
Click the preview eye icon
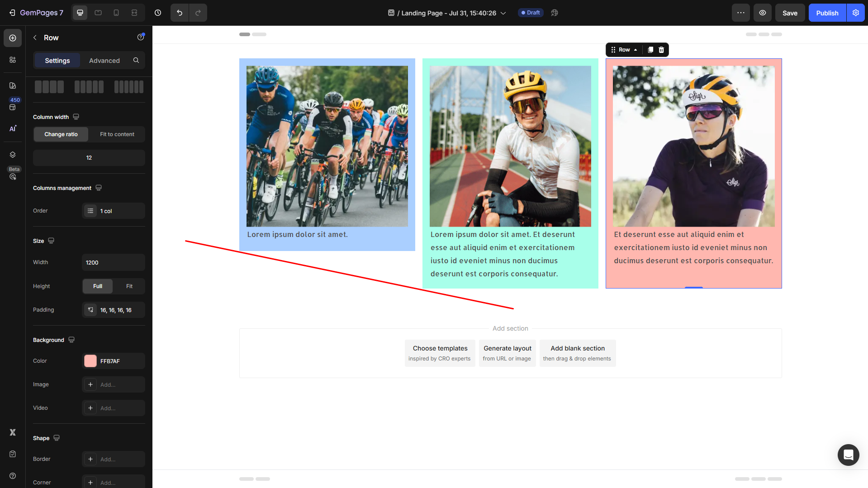coord(762,13)
